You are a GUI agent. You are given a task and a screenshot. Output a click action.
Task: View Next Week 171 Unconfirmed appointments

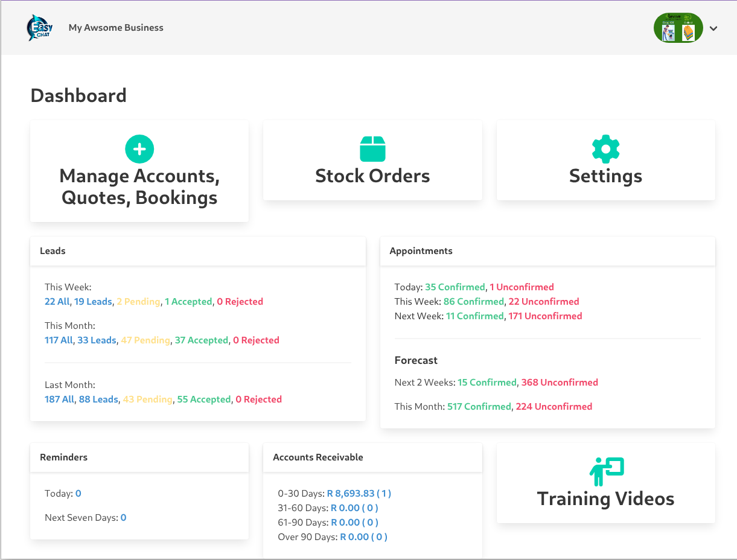(545, 316)
